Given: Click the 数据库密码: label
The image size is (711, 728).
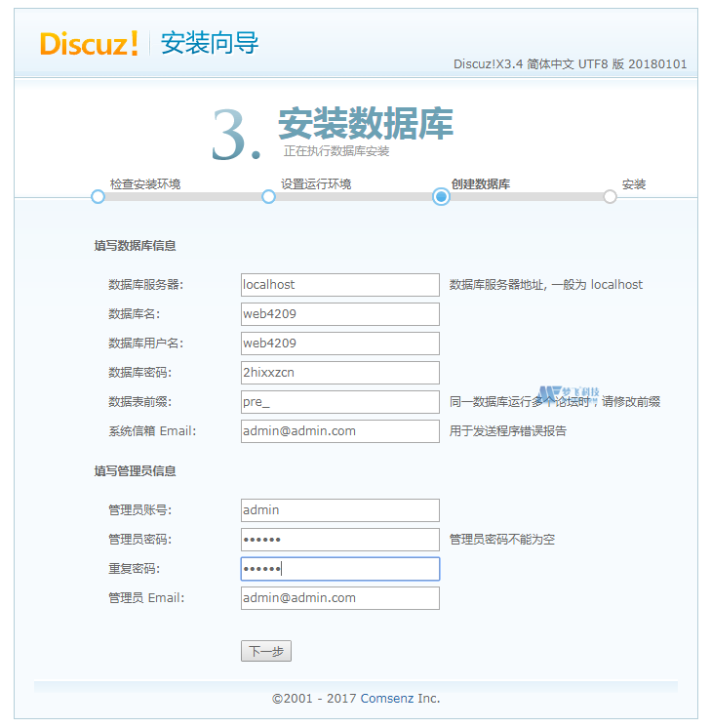Looking at the screenshot, I should pos(140,373).
